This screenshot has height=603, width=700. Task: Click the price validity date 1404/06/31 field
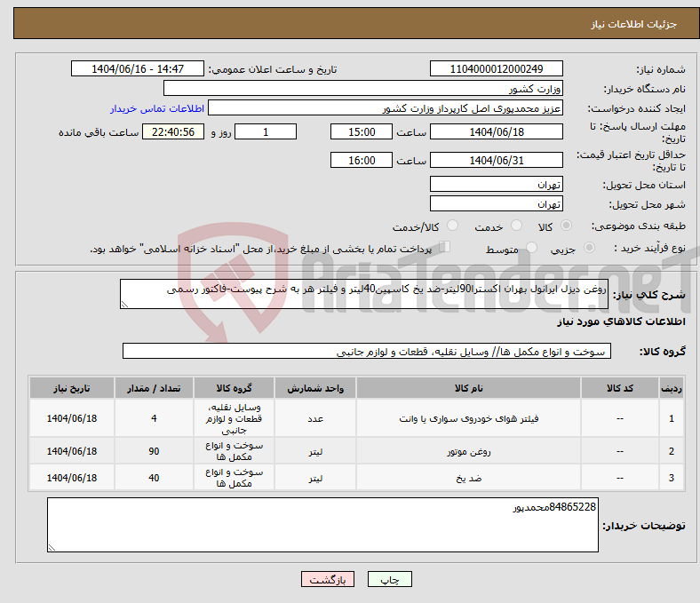coord(496,161)
